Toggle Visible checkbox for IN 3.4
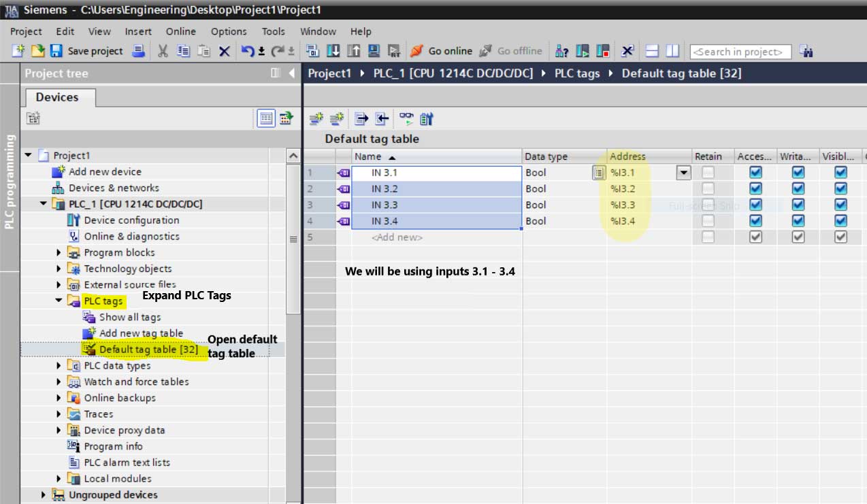The height and width of the screenshot is (504, 867). point(841,221)
